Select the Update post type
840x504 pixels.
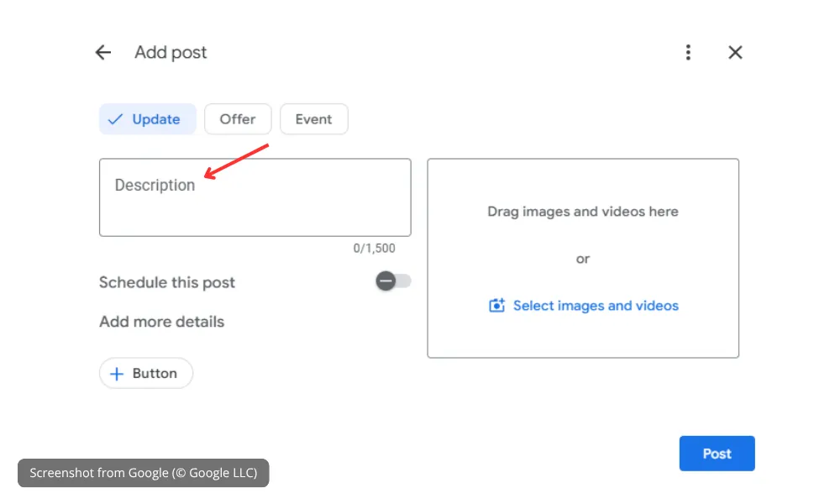click(x=148, y=118)
